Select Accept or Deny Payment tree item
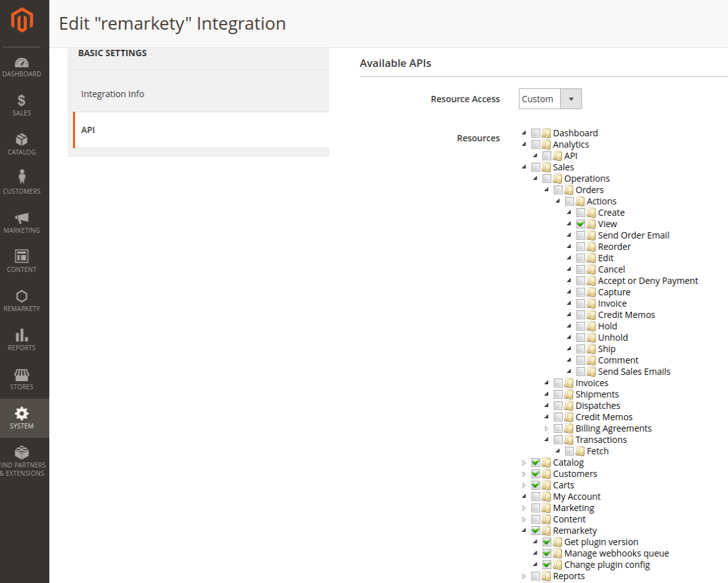This screenshot has width=728, height=583. coord(648,281)
